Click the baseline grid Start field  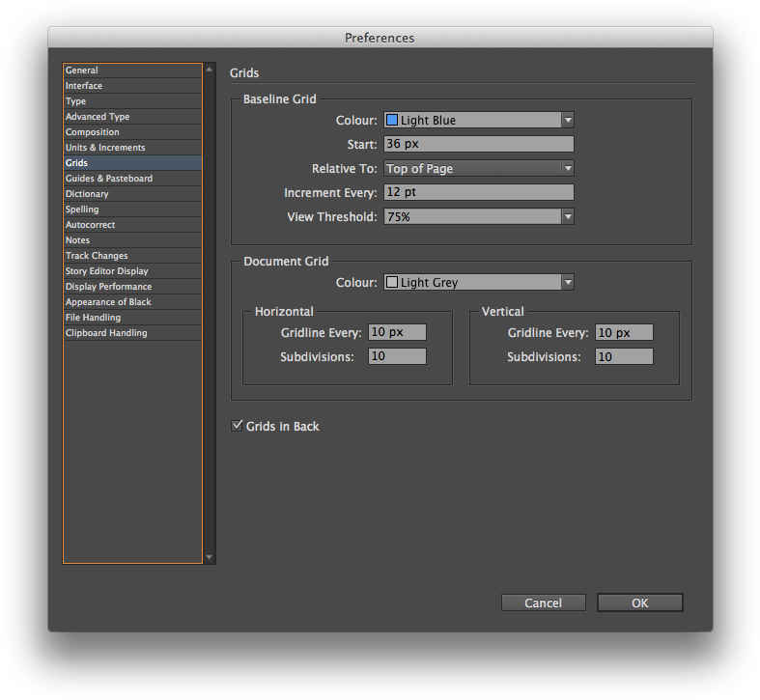(478, 144)
